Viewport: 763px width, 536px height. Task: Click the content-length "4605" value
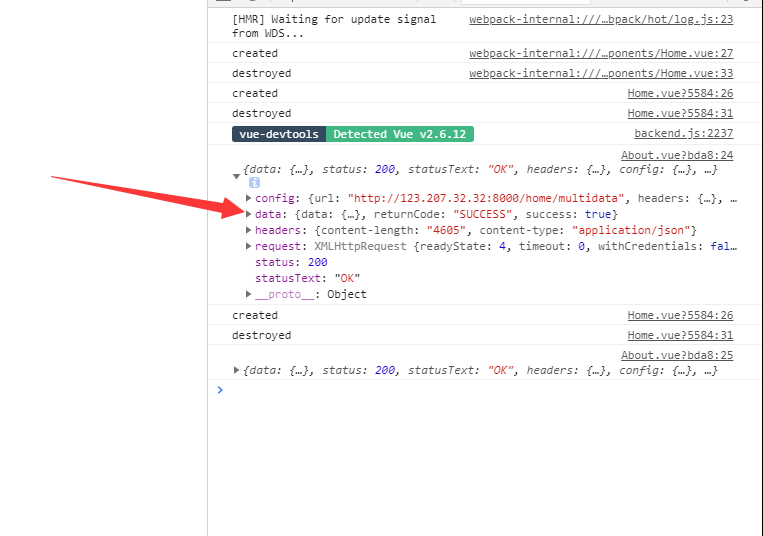(446, 231)
